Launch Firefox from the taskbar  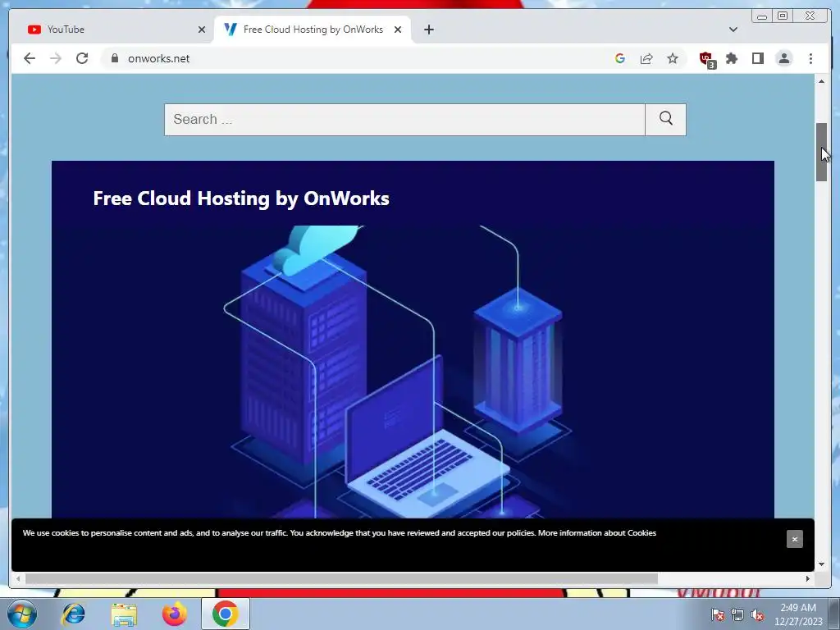[175, 614]
